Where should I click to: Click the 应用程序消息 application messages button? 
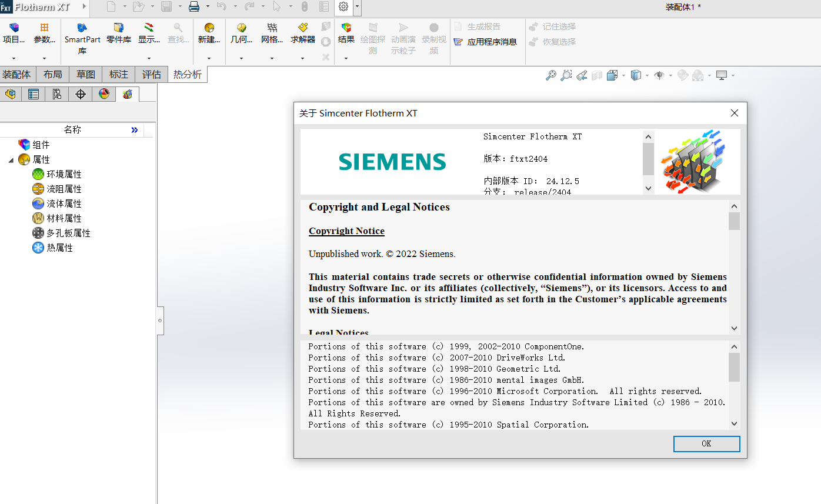[x=485, y=42]
